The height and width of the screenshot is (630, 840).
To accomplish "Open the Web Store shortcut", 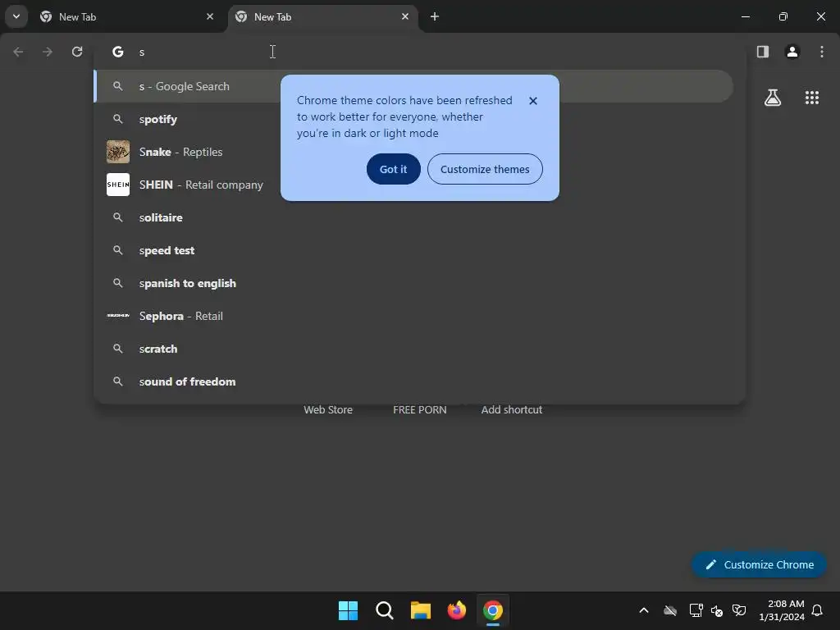I will 328,409.
